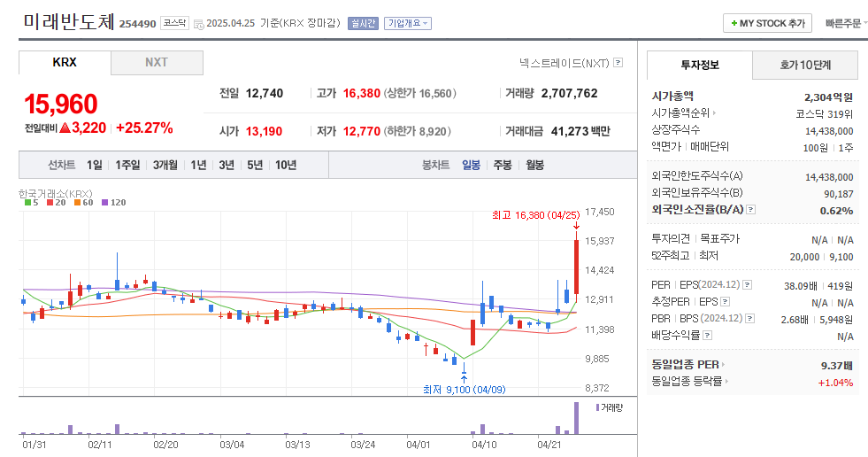This screenshot has width=868, height=457.
Task: Click the red 20-day moving average legend square
Action: click(x=50, y=203)
